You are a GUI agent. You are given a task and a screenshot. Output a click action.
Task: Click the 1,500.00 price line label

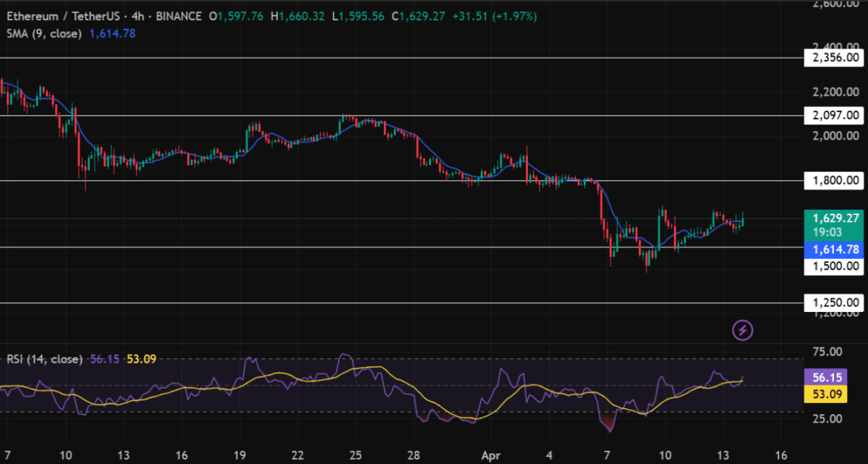[x=834, y=266]
